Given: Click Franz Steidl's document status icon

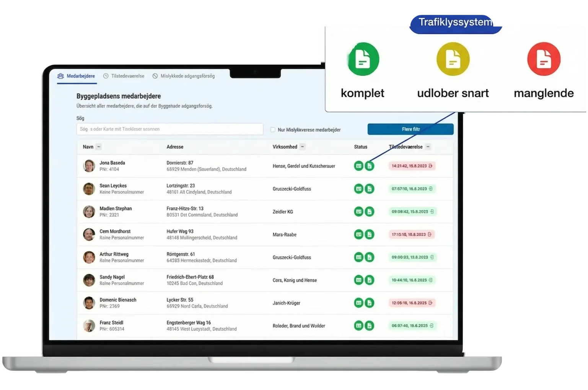Looking at the screenshot, I should pos(370,326).
